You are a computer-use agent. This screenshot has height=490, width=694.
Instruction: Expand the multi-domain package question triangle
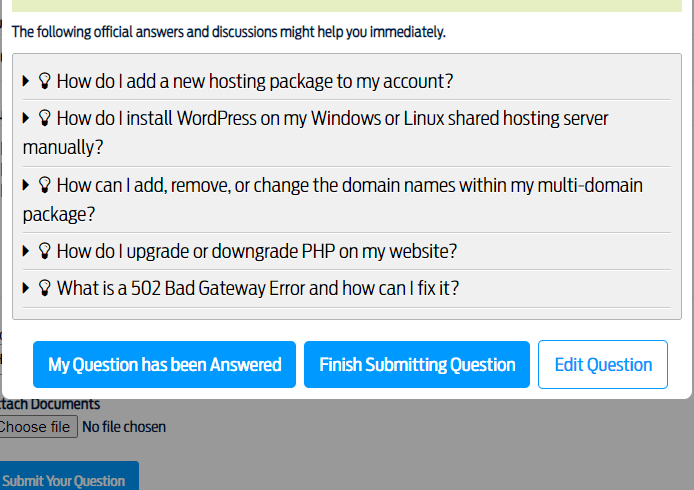[x=26, y=185]
